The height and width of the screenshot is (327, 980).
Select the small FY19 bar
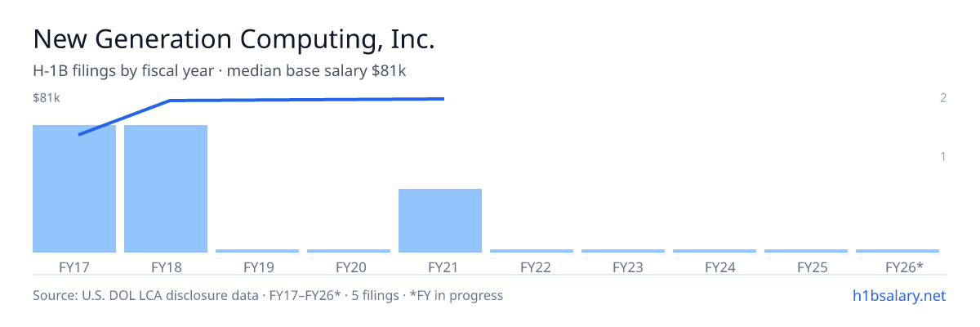point(257,251)
